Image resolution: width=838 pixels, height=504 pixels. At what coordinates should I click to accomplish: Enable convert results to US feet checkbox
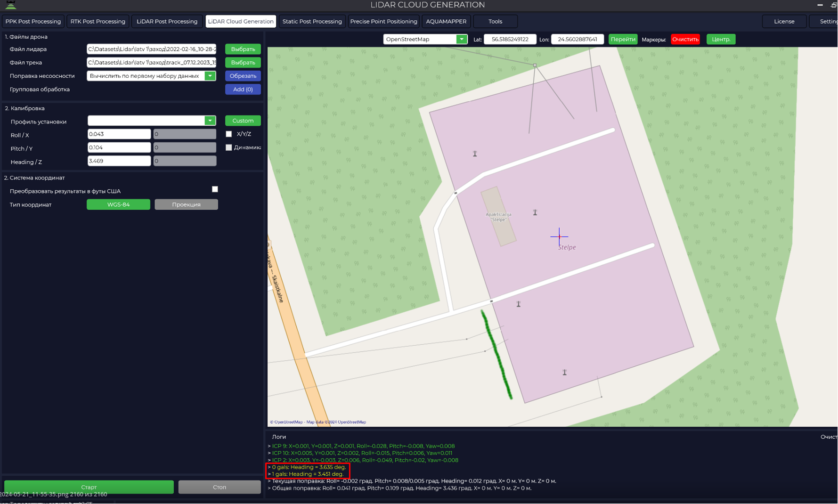[215, 189]
